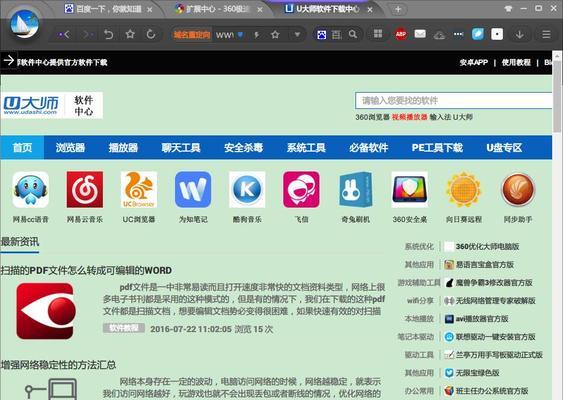563x400 pixels.
Task: Open the address bar dropdown arrow
Action: [x=297, y=34]
